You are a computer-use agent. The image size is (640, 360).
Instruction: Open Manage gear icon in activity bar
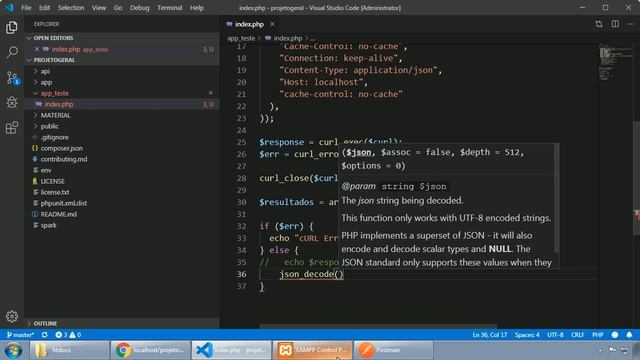[x=12, y=316]
